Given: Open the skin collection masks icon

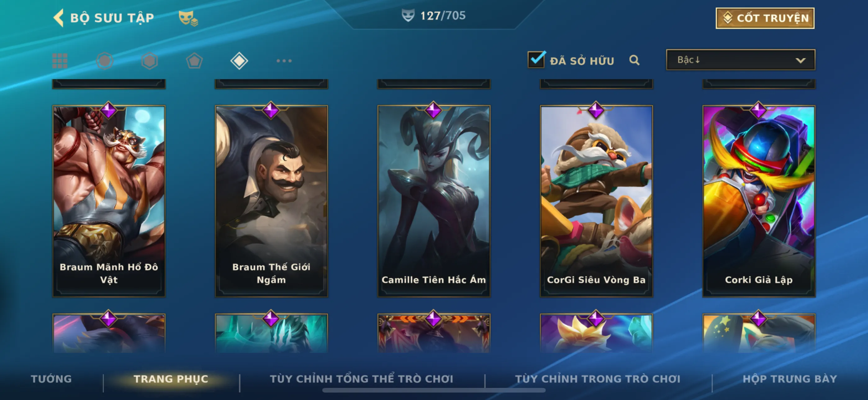Looking at the screenshot, I should [x=188, y=18].
